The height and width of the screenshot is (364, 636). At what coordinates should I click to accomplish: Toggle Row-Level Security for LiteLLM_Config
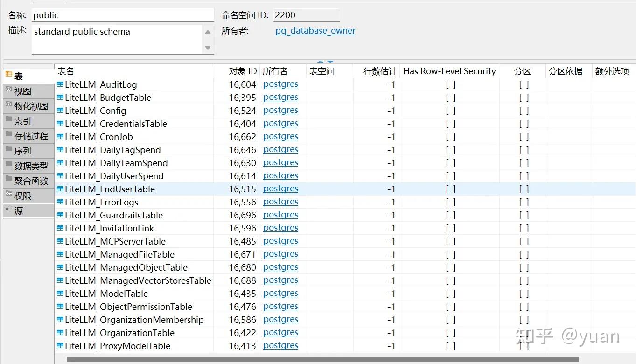pyautogui.click(x=449, y=110)
